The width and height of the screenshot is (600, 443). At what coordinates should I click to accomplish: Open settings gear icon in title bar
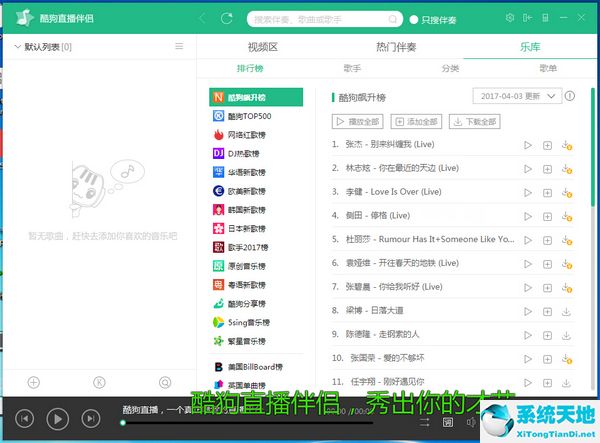point(510,18)
